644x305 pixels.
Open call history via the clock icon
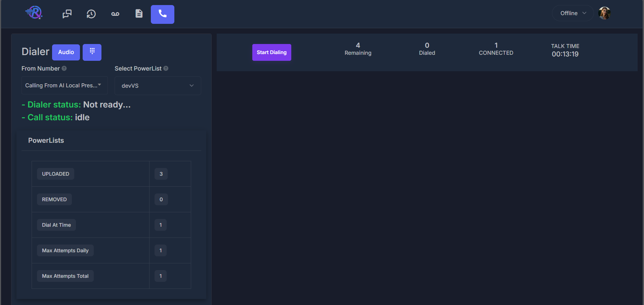point(91,14)
